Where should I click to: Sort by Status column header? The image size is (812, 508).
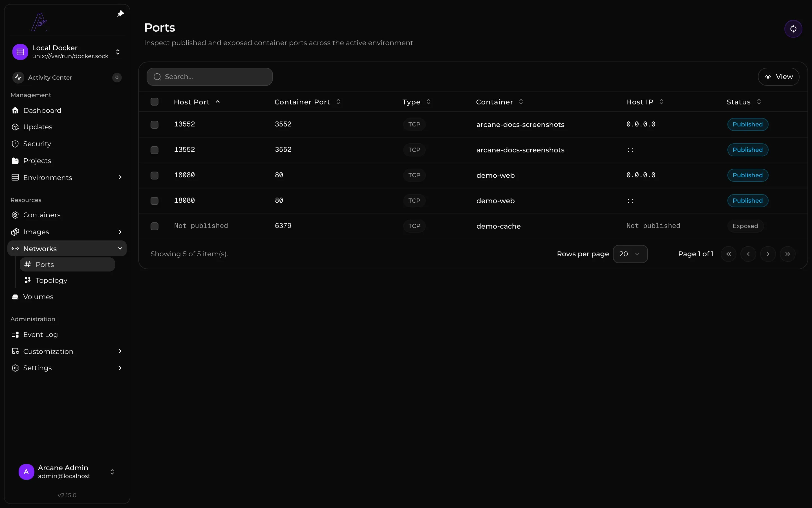point(743,102)
